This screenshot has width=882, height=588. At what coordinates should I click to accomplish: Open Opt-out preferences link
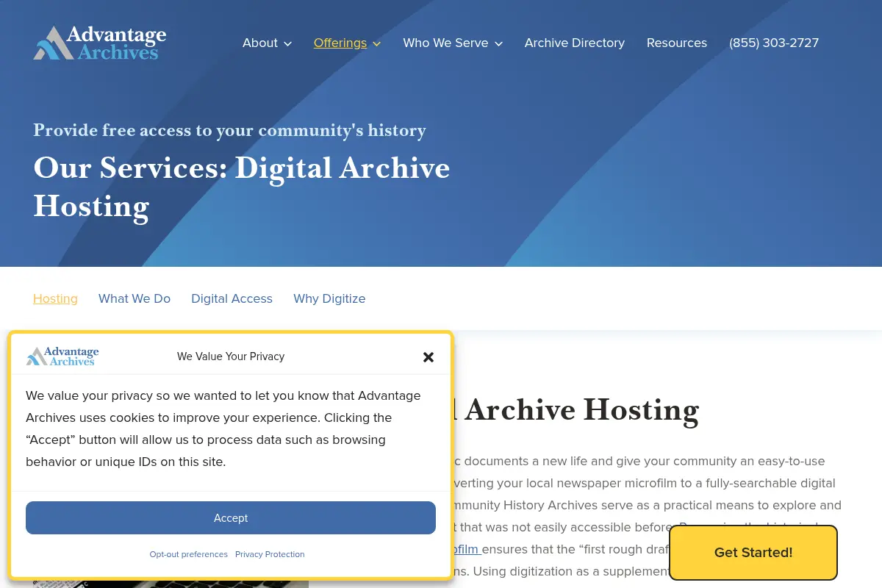click(x=189, y=554)
